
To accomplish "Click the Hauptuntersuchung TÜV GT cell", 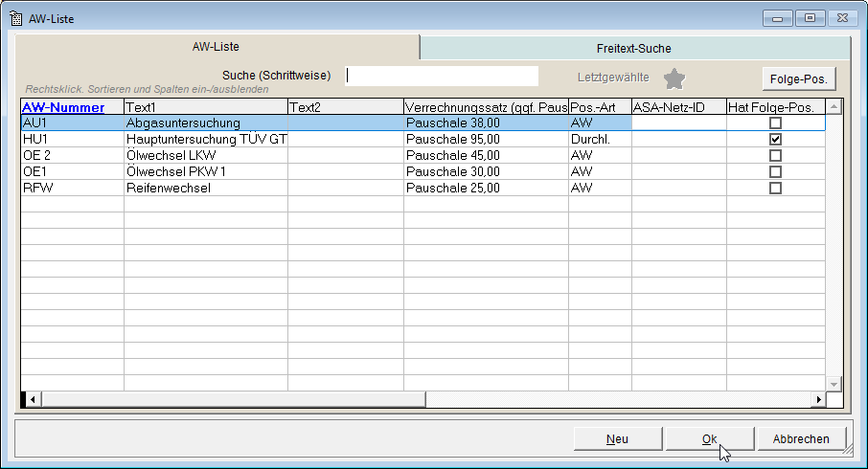I will (x=206, y=140).
